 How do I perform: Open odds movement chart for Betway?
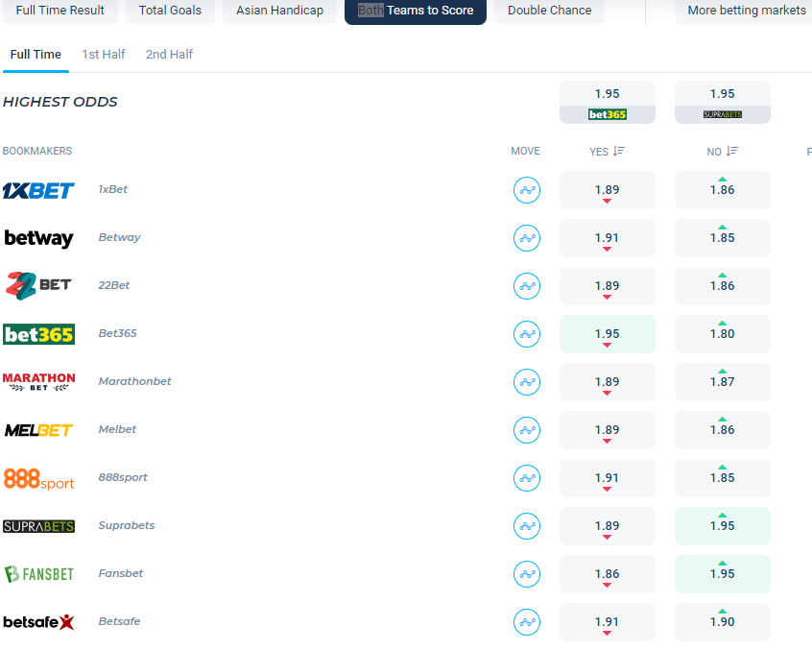526,238
